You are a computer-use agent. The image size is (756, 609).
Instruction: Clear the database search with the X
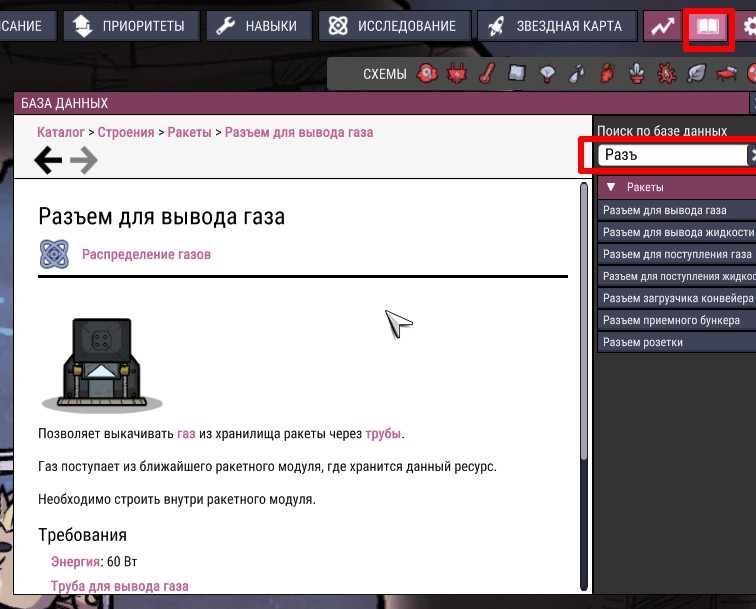tap(752, 155)
